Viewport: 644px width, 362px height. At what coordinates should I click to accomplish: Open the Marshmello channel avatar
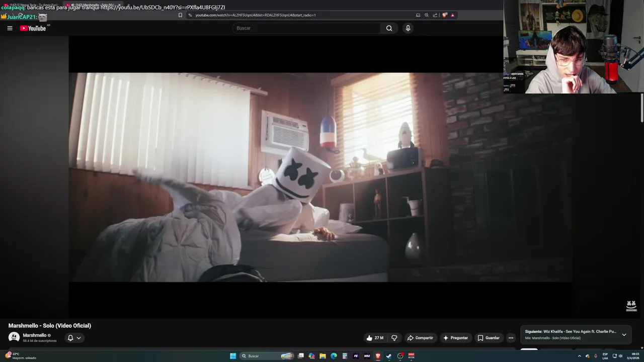14,337
